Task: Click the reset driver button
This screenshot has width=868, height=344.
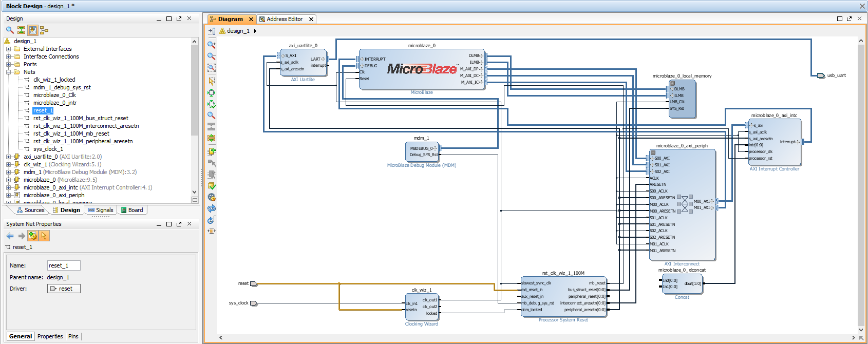Action: coord(64,289)
